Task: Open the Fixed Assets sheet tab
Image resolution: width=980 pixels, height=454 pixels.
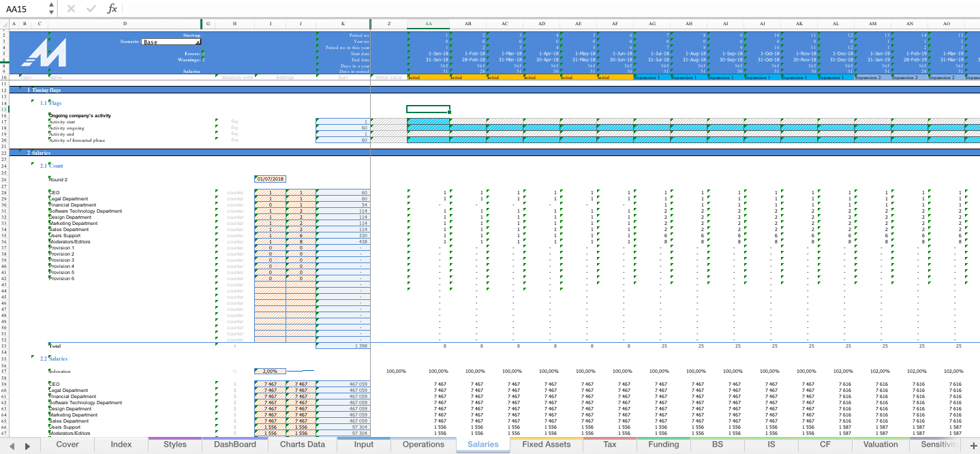Action: pos(547,444)
